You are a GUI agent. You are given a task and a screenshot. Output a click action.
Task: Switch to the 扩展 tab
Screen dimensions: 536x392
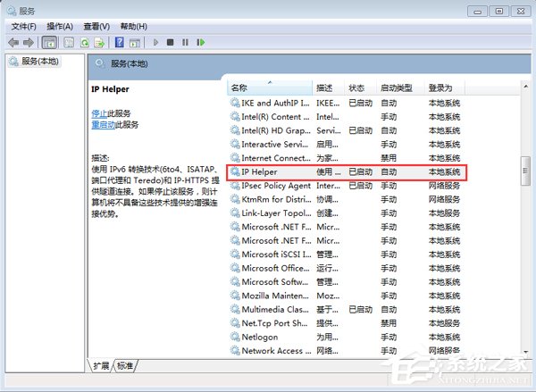click(101, 366)
